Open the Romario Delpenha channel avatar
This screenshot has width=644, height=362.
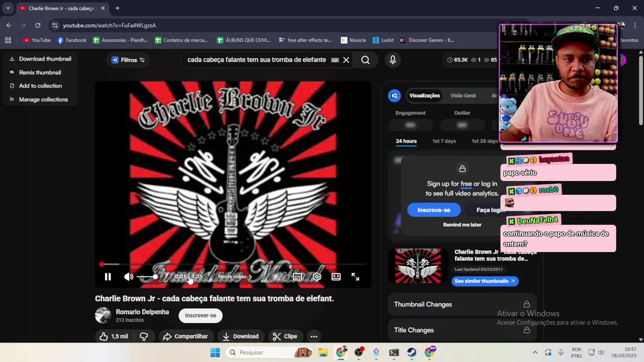103,315
